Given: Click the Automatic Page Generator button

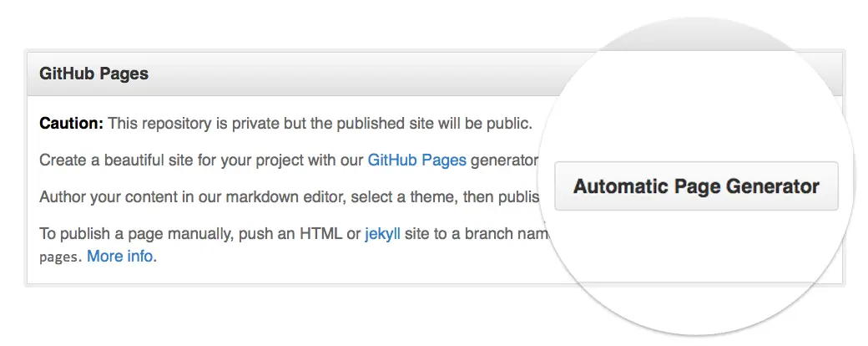Looking at the screenshot, I should (x=696, y=186).
